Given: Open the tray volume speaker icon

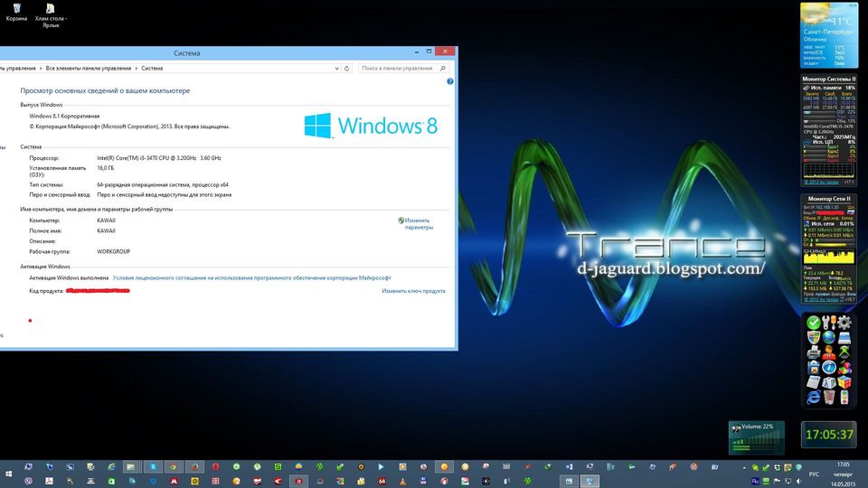Looking at the screenshot, I should tap(798, 481).
